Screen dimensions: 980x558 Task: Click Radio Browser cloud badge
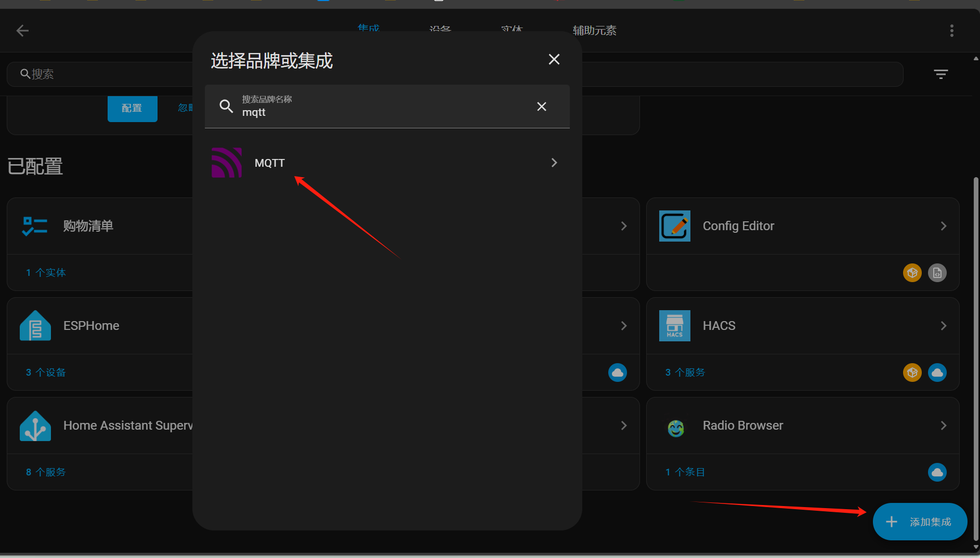[937, 472]
